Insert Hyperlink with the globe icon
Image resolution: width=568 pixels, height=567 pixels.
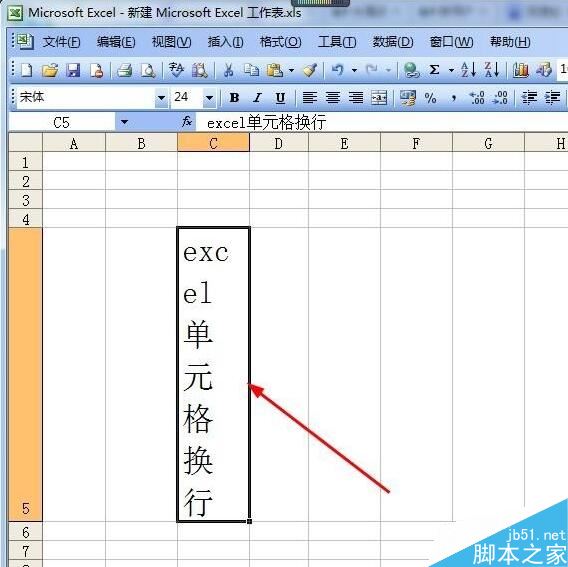coord(412,70)
